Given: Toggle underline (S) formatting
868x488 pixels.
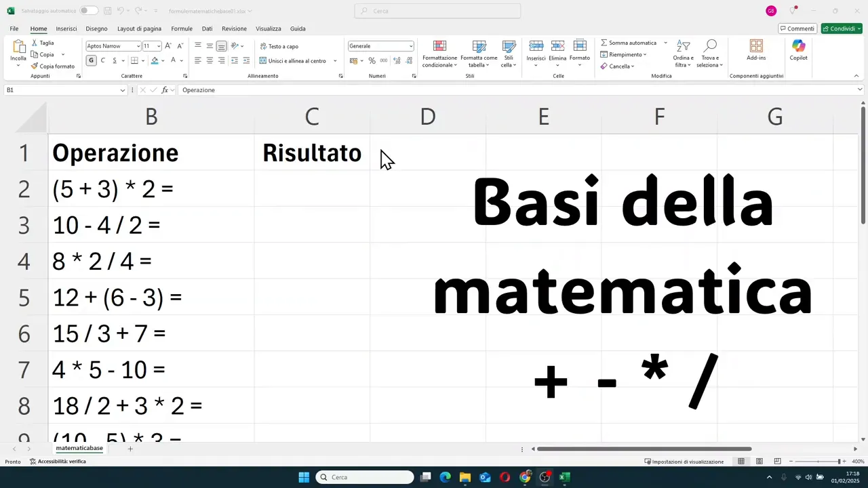Looking at the screenshot, I should tap(114, 60).
